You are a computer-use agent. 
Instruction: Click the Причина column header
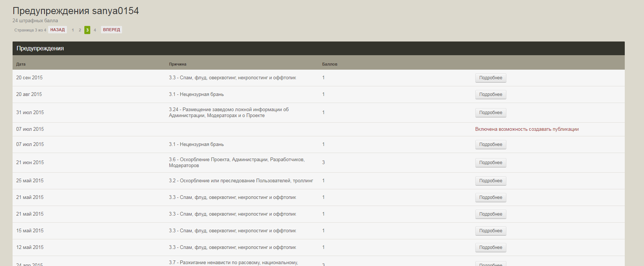[x=178, y=64]
